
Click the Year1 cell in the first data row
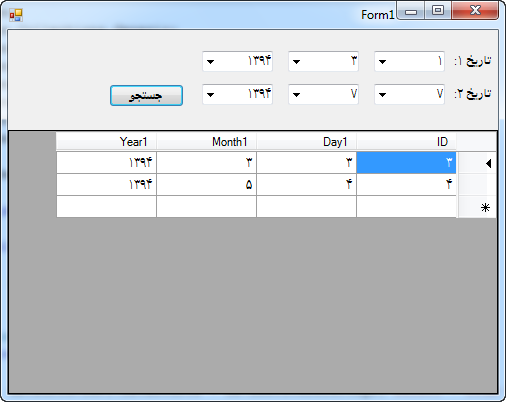(x=106, y=163)
